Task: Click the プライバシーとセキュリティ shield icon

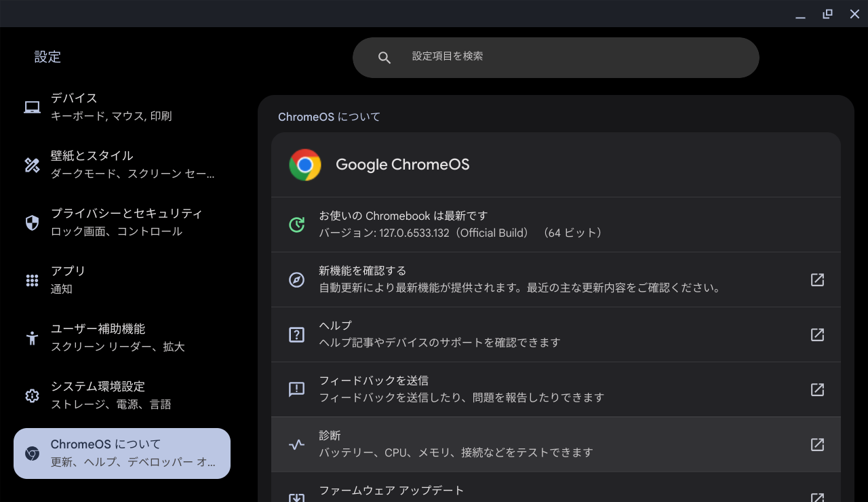Action: [31, 222]
